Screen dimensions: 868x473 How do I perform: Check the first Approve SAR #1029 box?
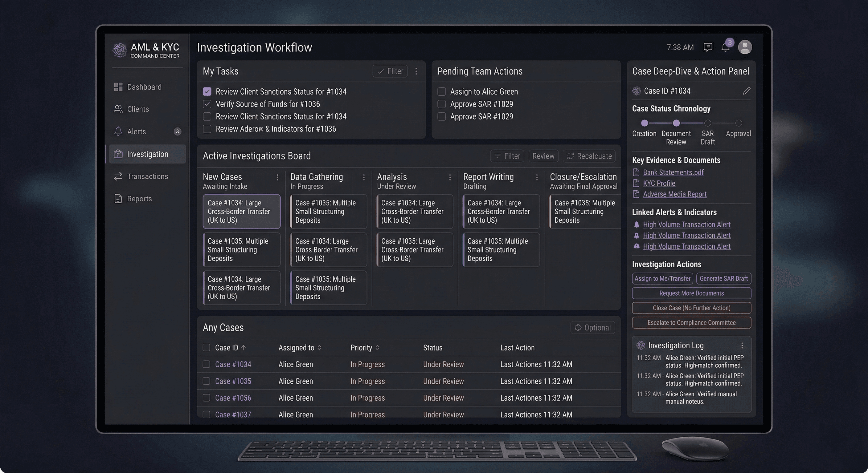(x=441, y=104)
